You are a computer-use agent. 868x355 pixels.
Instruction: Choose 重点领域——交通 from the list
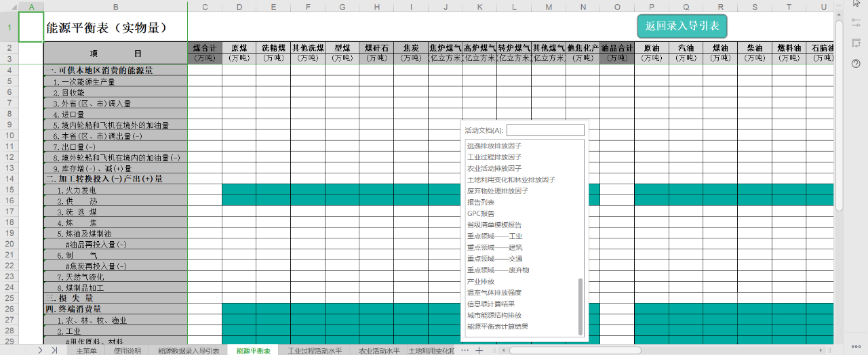[498, 259]
